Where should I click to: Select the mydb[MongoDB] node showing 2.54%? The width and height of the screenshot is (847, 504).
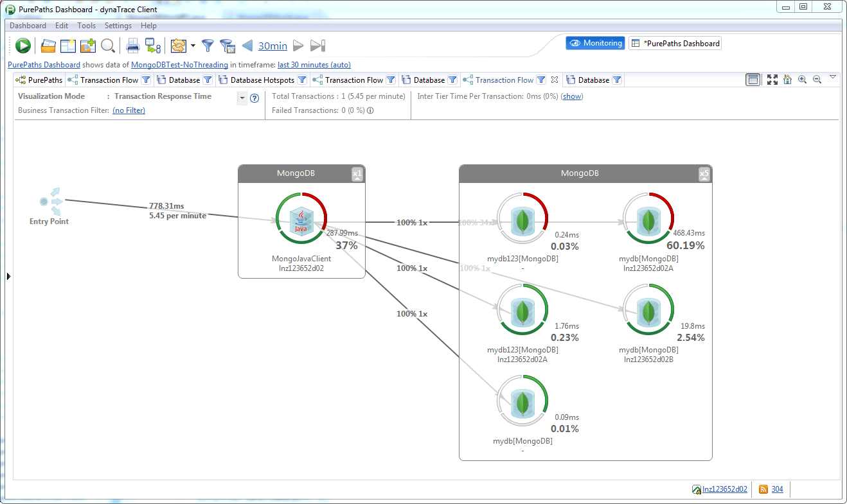pyautogui.click(x=649, y=309)
